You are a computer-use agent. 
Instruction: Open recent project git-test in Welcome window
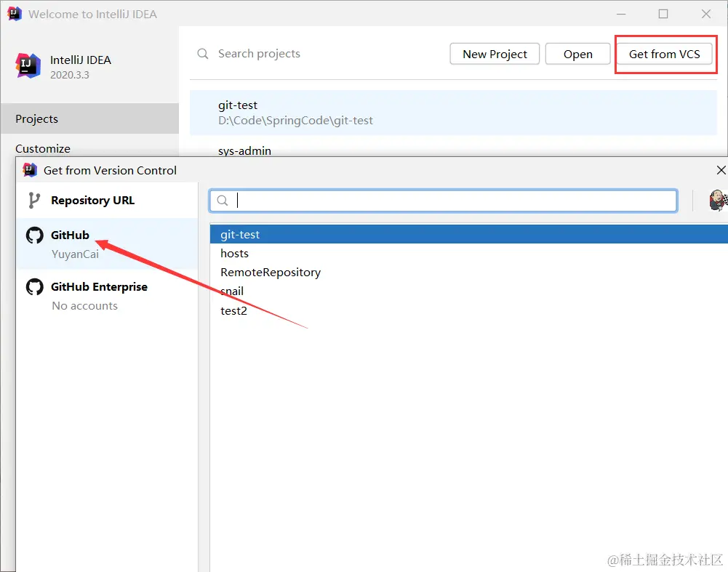[x=453, y=113]
